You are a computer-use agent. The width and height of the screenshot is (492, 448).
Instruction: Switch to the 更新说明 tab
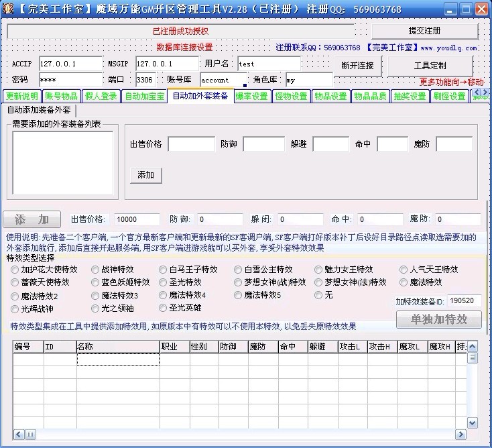coord(22,96)
